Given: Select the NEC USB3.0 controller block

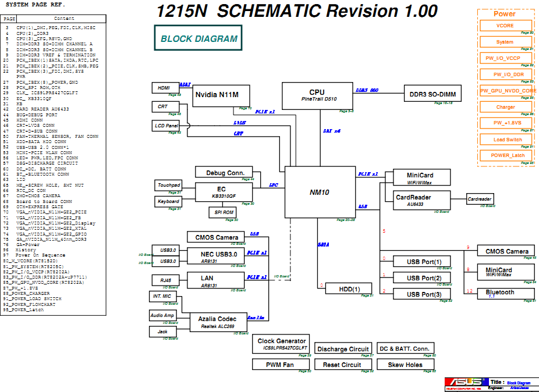Looking at the screenshot, I should click(x=216, y=255).
